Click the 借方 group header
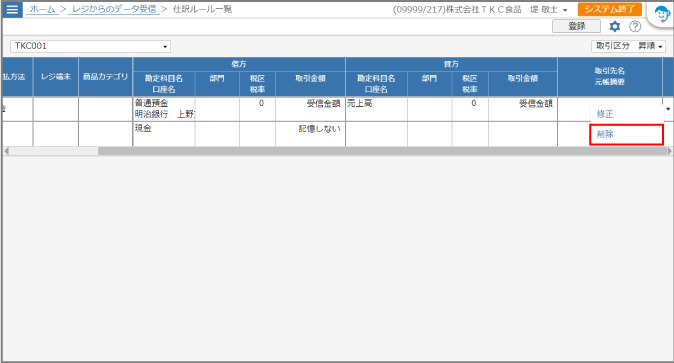 click(x=239, y=64)
